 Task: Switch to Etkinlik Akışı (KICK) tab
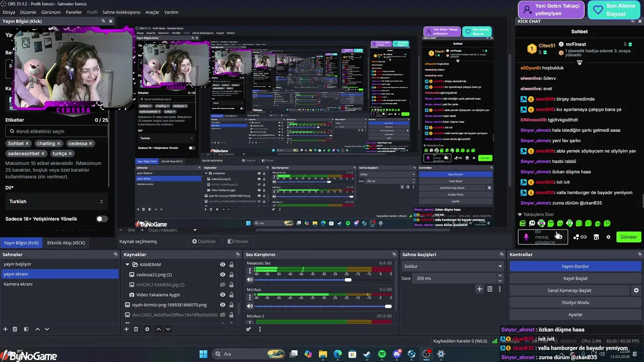[66, 243]
